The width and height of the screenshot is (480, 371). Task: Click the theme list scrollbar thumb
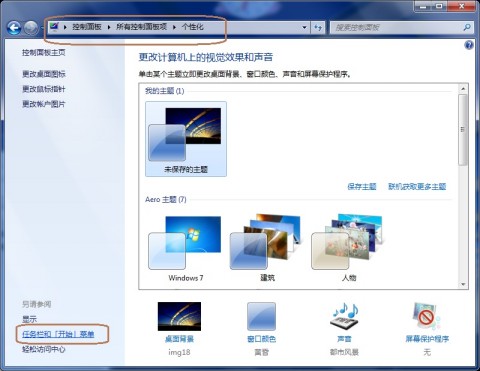(x=463, y=129)
